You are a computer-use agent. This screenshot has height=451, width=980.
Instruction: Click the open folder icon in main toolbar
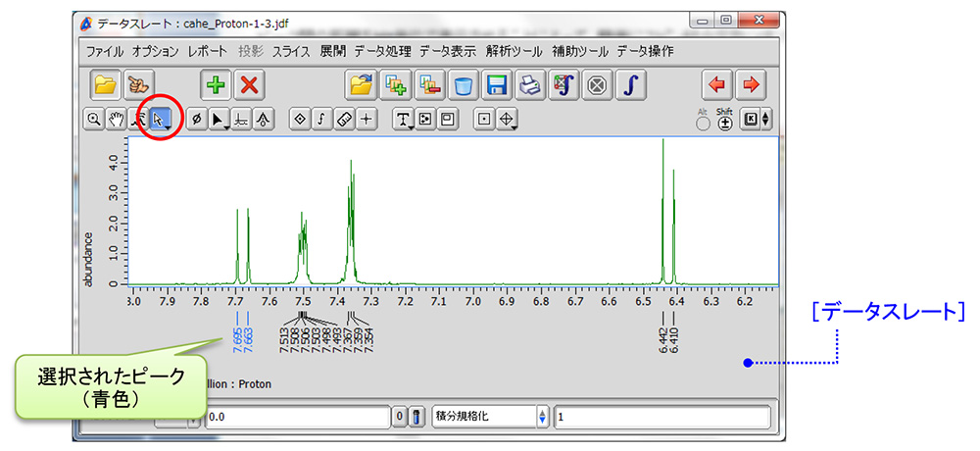coord(106,85)
